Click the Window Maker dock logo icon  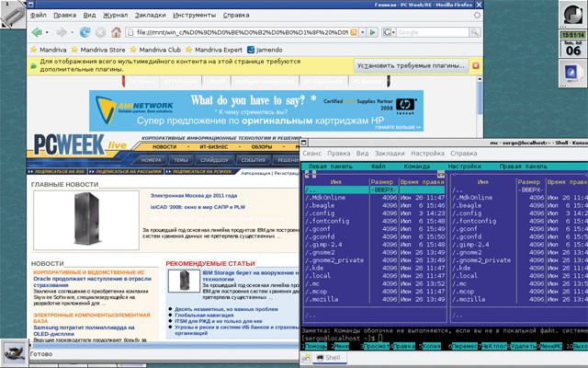pyautogui.click(x=572, y=14)
